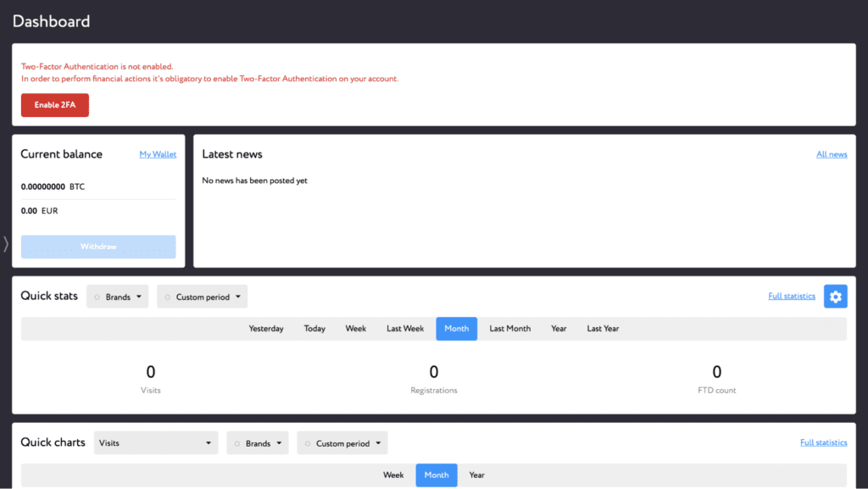Select the Last Year period

[602, 328]
